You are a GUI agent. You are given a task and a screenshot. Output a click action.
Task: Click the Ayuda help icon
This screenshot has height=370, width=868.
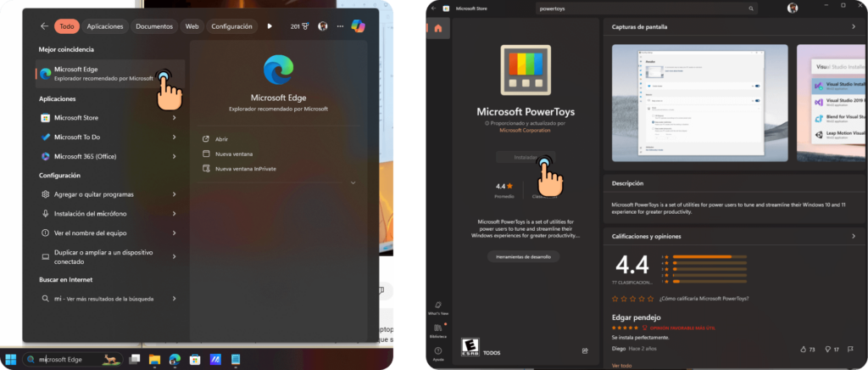pyautogui.click(x=438, y=351)
